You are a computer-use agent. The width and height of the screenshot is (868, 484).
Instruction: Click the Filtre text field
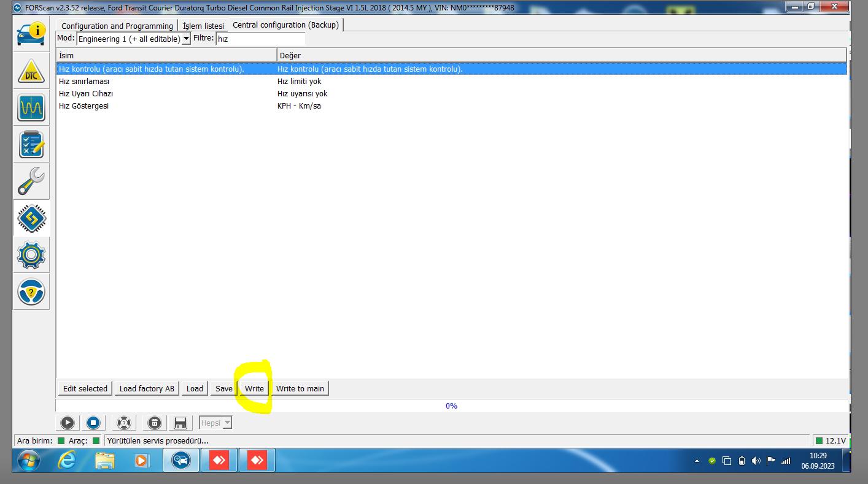pos(260,39)
